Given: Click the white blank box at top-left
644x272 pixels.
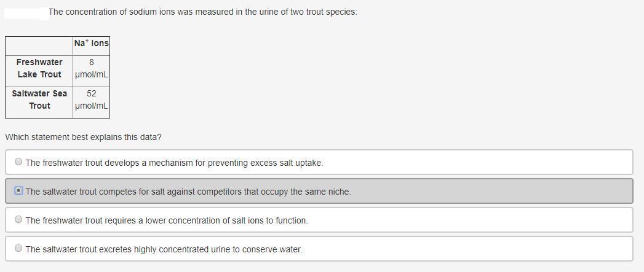Looking at the screenshot, I should pyautogui.click(x=26, y=12).
